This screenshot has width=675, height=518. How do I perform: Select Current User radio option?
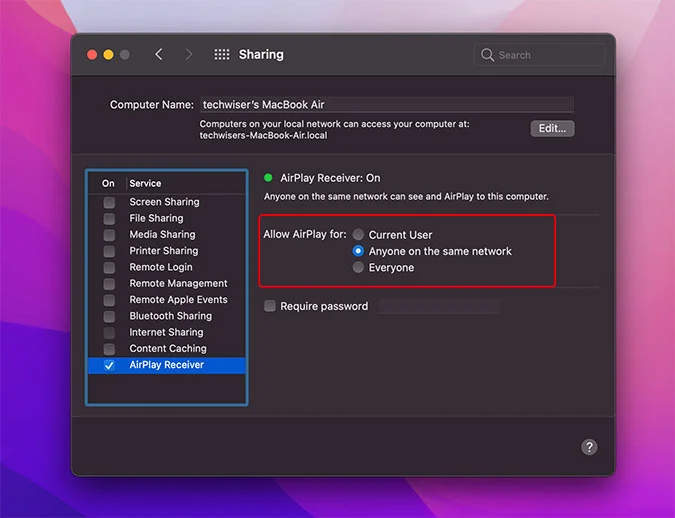358,235
